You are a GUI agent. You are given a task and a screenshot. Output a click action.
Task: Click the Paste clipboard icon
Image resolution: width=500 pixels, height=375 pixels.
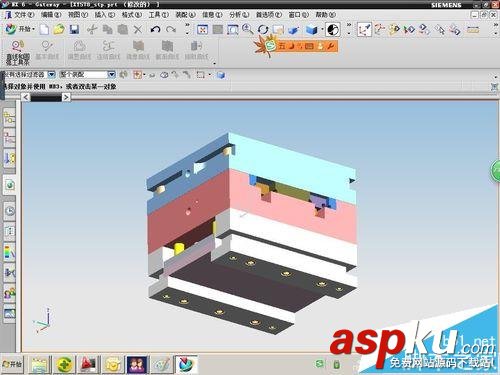pos(123,30)
